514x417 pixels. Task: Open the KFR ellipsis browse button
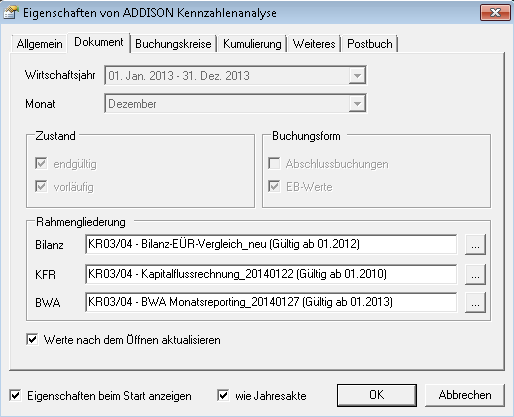point(475,274)
